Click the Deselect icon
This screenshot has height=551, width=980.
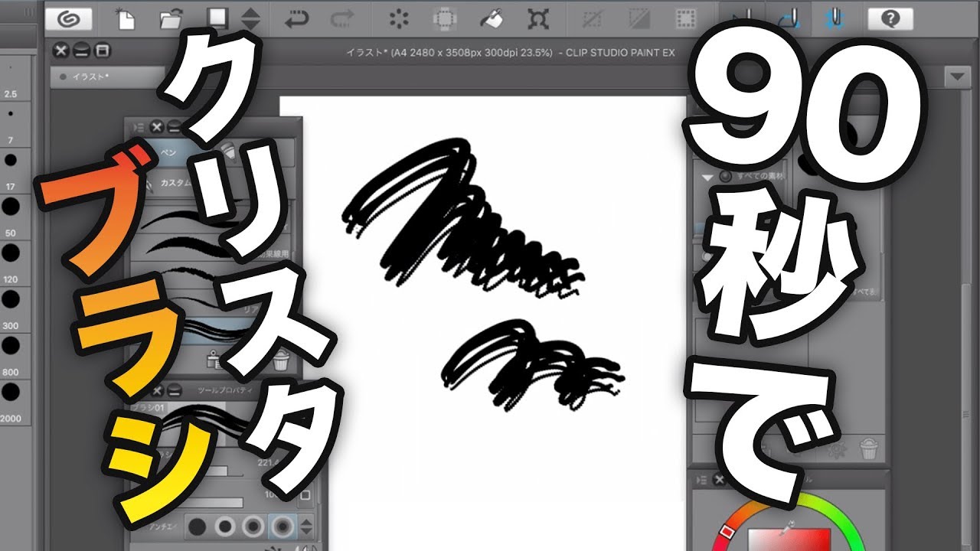593,19
